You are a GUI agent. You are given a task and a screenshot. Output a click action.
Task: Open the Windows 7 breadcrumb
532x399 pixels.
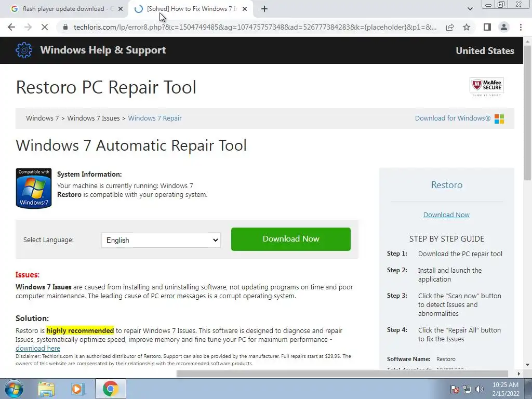click(42, 118)
